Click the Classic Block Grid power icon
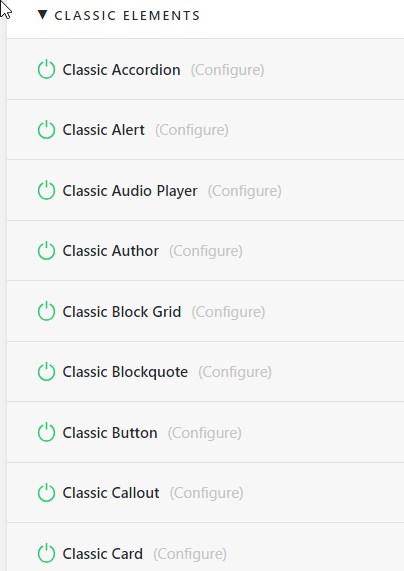The height and width of the screenshot is (571, 404). [46, 311]
